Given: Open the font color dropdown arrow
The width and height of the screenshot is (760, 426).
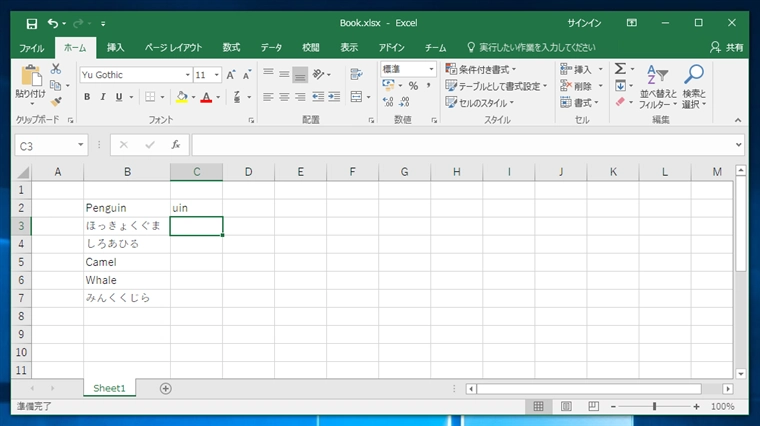Looking at the screenshot, I should (x=218, y=97).
